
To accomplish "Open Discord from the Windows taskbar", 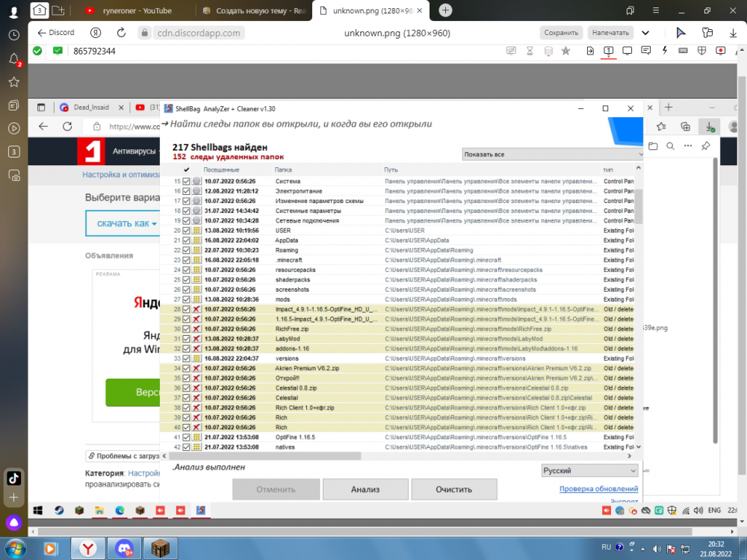I will pyautogui.click(x=124, y=549).
